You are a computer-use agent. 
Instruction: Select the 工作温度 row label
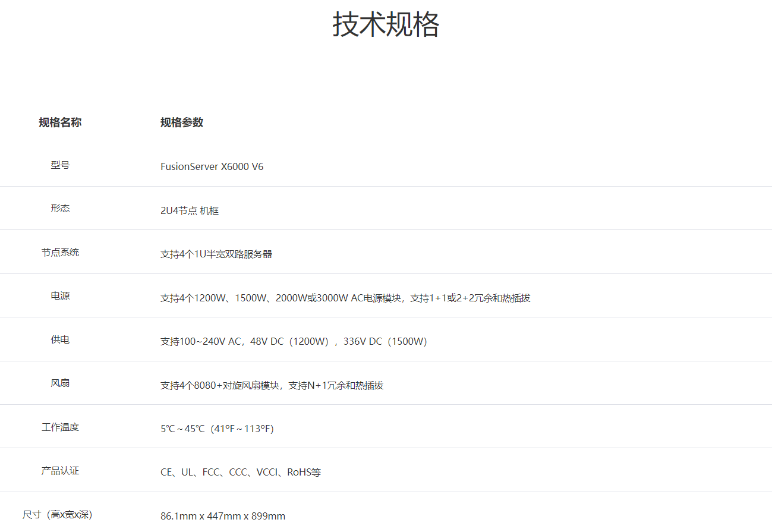tap(60, 427)
